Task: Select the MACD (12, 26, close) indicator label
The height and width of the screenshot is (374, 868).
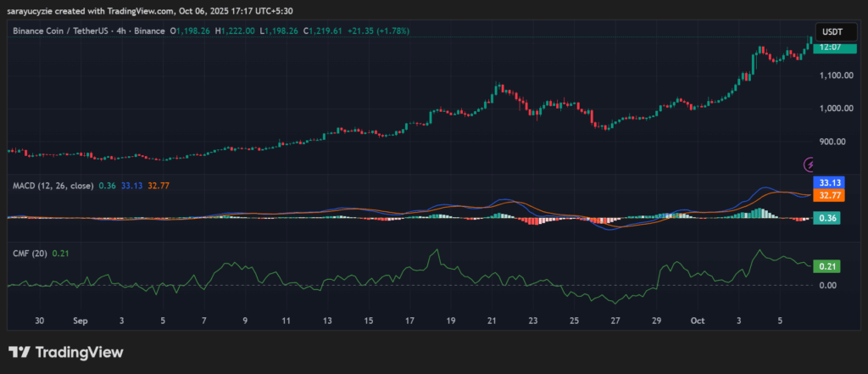Action: coord(51,185)
